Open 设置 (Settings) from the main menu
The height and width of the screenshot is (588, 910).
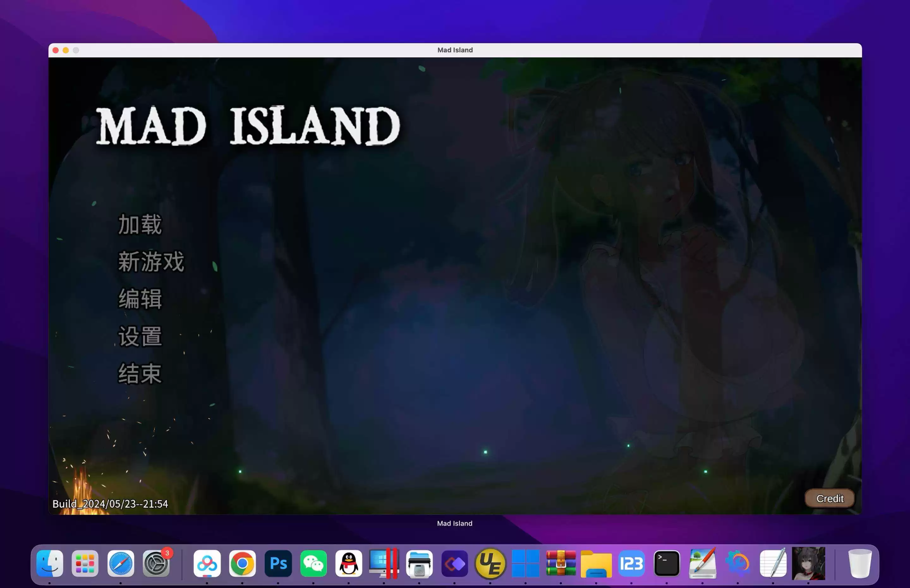[140, 336]
